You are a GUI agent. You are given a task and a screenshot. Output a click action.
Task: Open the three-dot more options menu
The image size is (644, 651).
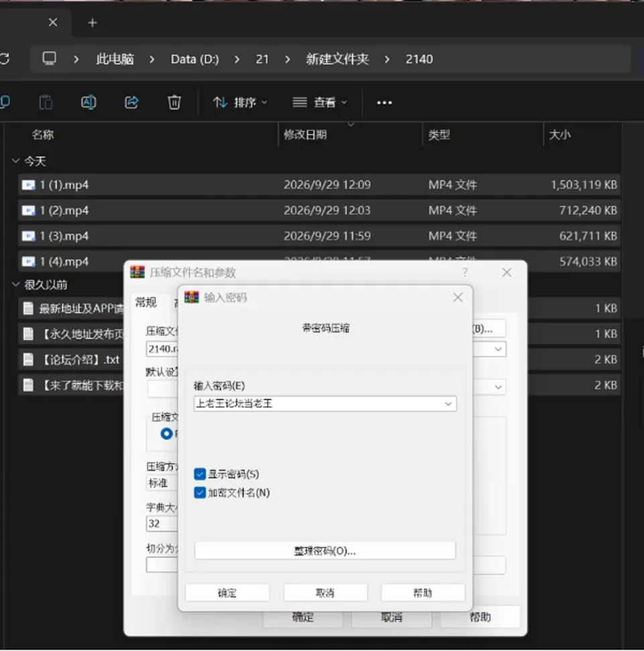click(x=384, y=103)
